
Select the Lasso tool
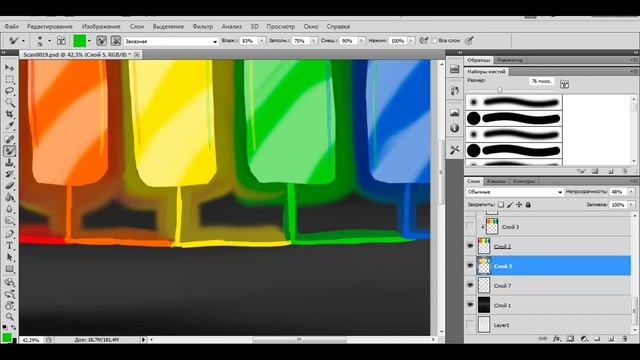click(9, 91)
